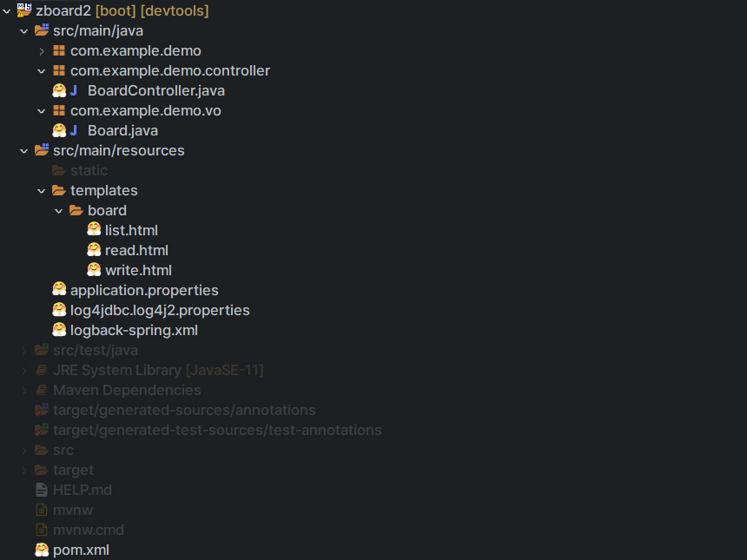Expand JRE System Library node

[x=23, y=371]
